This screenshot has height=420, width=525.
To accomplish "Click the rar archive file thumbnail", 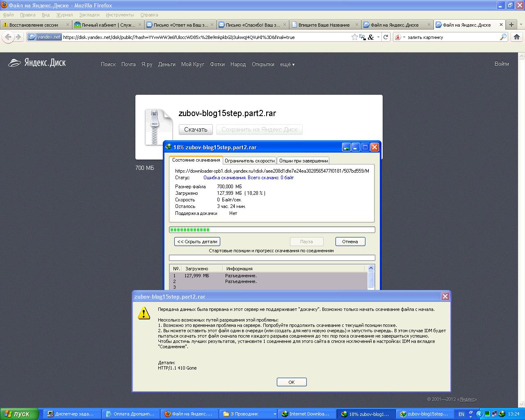I will coord(159,127).
